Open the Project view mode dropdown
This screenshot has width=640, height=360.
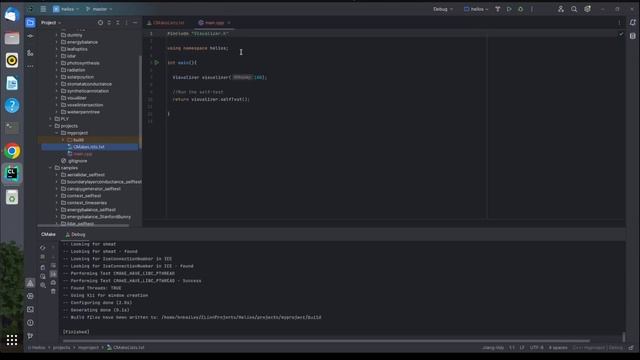(x=51, y=23)
